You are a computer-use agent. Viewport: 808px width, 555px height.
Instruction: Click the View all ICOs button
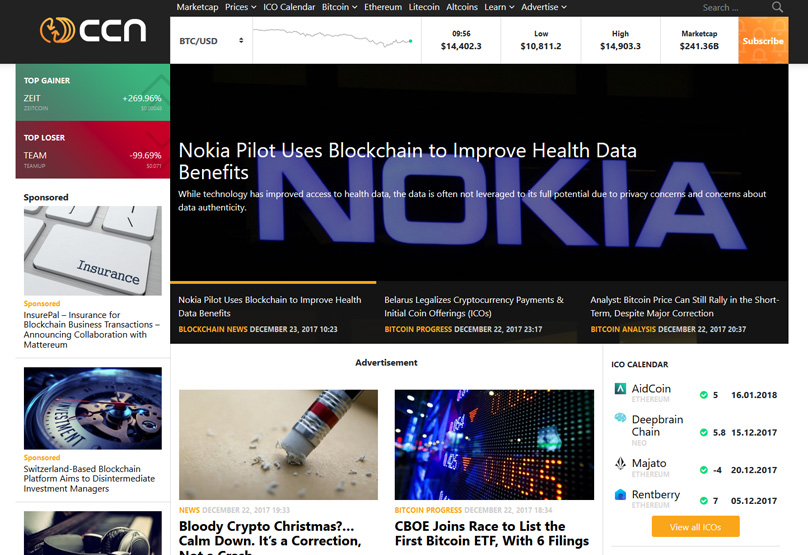696,527
